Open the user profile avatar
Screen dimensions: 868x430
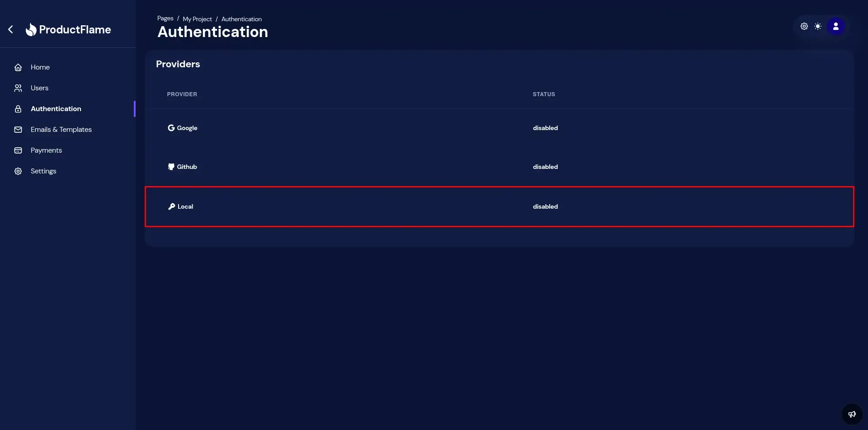tap(835, 27)
